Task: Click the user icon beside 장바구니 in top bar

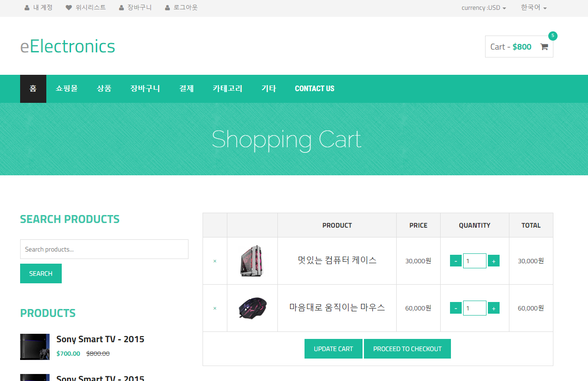Action: click(x=122, y=8)
